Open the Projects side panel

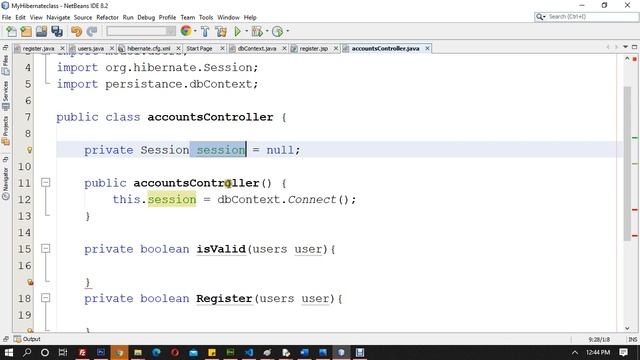5,131
